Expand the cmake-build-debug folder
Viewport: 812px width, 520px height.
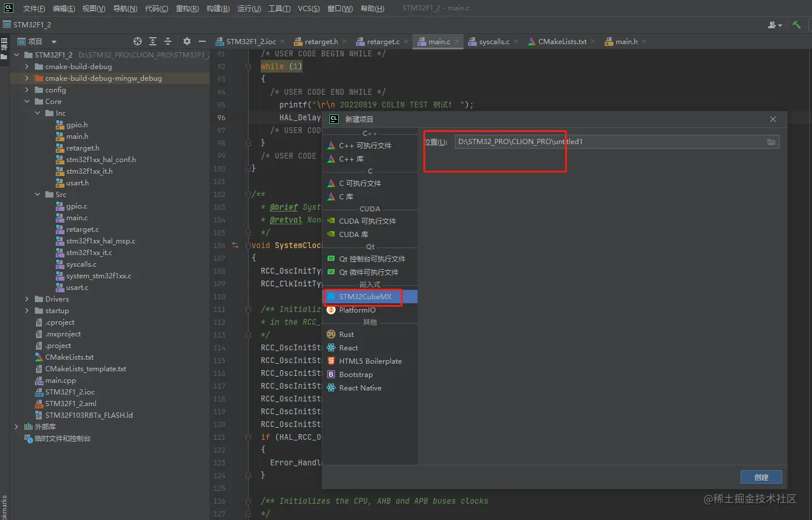tap(27, 67)
